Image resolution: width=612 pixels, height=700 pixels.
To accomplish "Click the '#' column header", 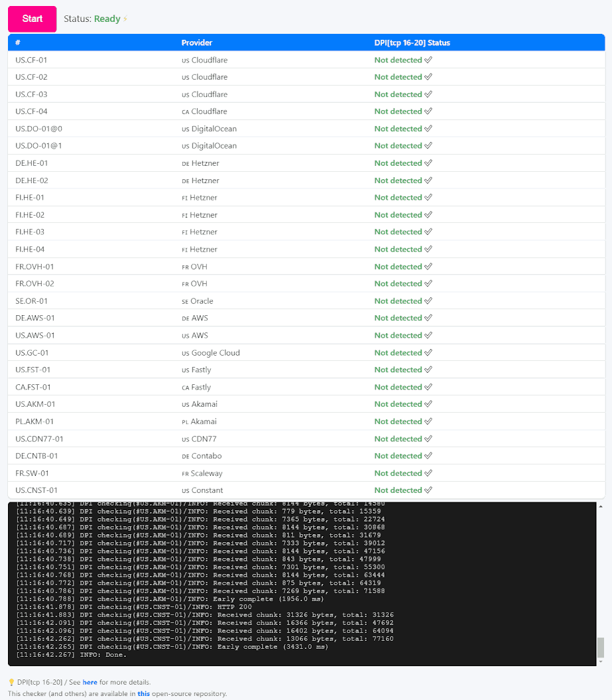I will 18,43.
